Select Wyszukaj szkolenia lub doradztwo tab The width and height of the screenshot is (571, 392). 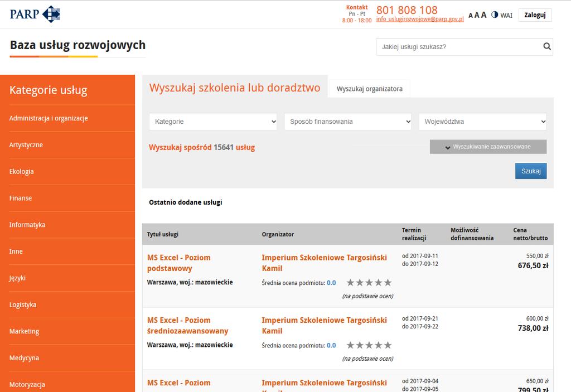(235, 88)
